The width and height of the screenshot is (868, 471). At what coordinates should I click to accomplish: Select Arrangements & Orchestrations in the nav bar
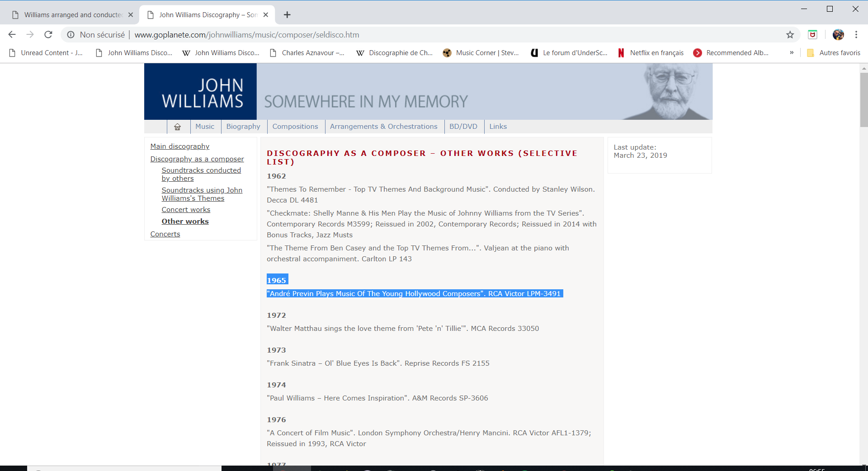click(383, 127)
